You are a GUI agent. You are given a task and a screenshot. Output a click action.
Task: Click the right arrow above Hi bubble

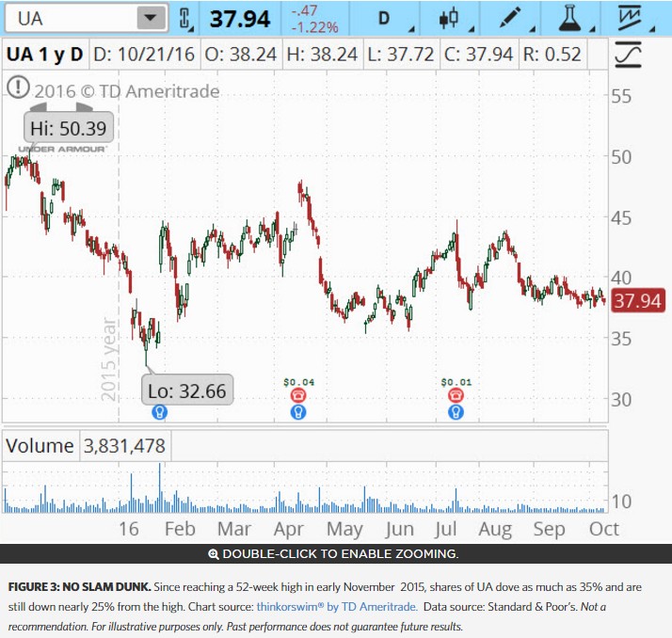coord(84,107)
